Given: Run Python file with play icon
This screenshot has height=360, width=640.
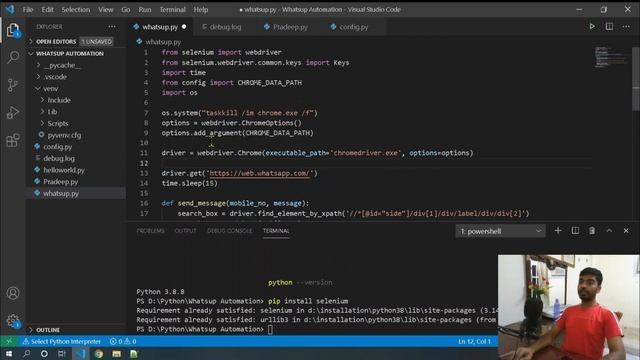Looking at the screenshot, I should coord(592,27).
